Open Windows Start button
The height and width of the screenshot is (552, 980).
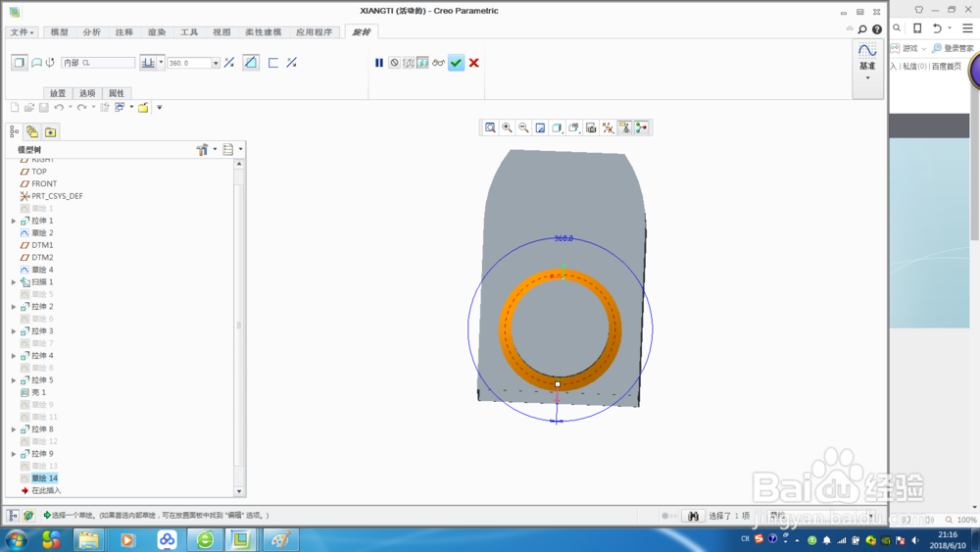(x=16, y=540)
